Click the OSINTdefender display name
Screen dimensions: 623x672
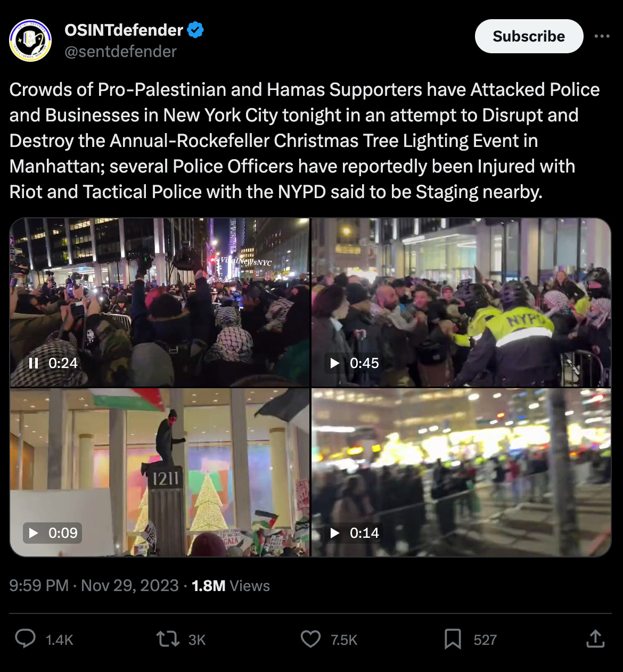click(124, 30)
